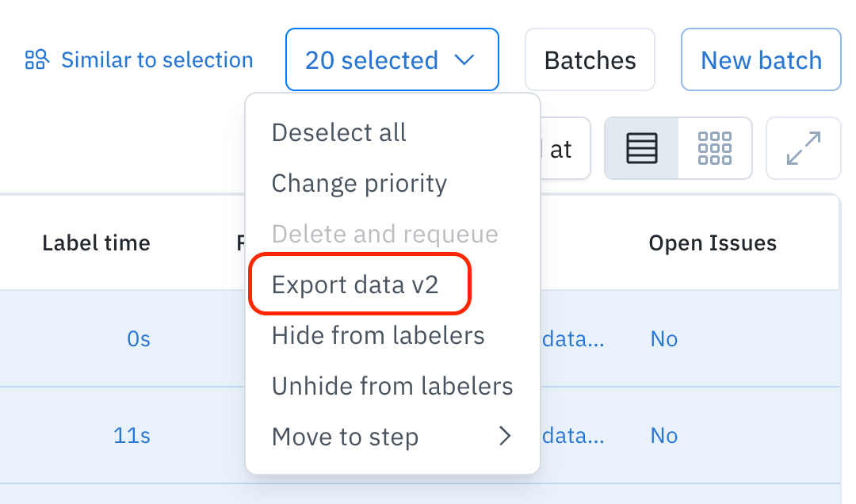Expand the Move to step submenu arrow
Screen dimensions: 856x504
(505, 436)
